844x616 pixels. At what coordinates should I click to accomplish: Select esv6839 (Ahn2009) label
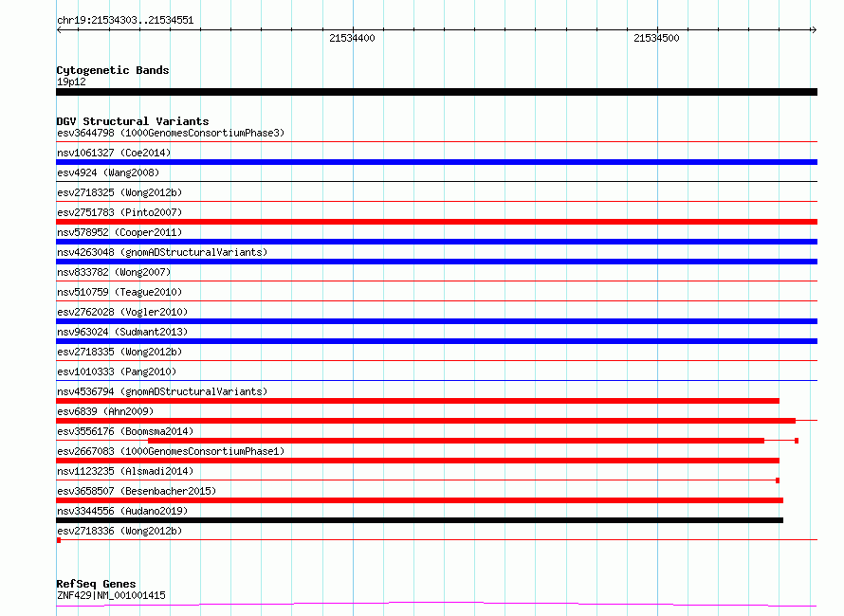105,411
